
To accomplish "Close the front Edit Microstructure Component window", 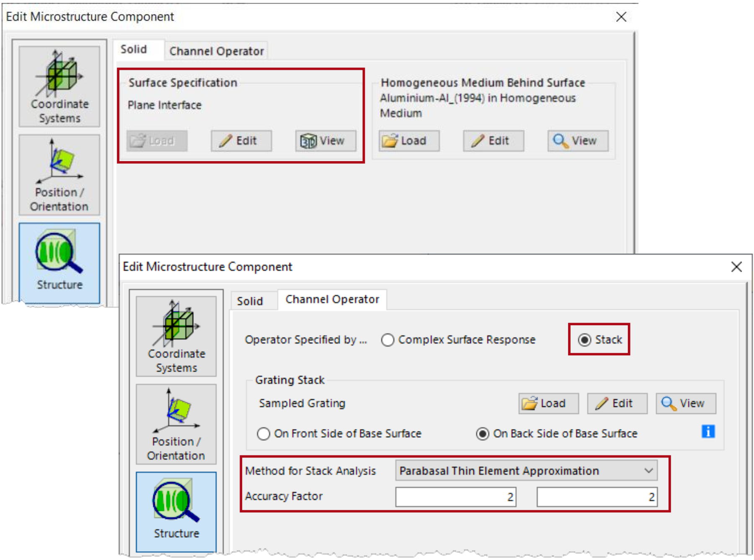I will [x=736, y=267].
